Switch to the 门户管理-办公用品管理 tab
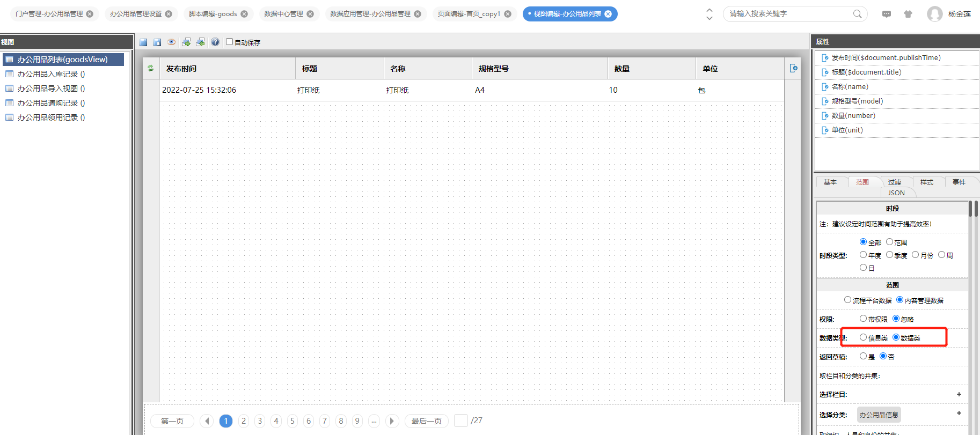Screen dimensions: 980x435 pyautogui.click(x=49, y=14)
